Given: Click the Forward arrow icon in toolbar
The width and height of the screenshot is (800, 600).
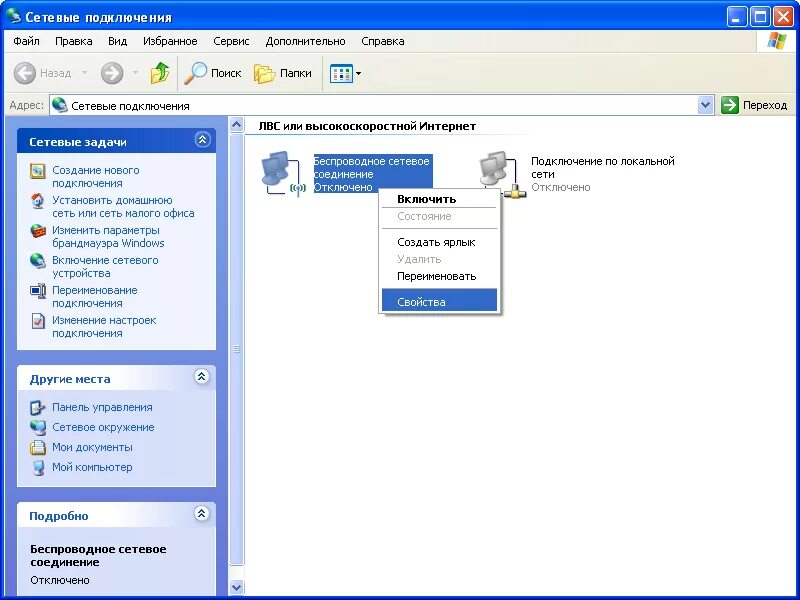Looking at the screenshot, I should 112,73.
